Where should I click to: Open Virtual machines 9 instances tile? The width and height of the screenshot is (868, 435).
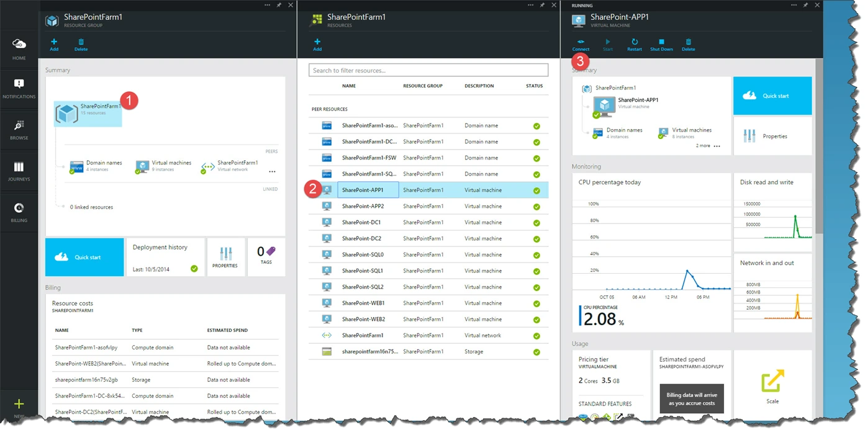click(x=163, y=166)
